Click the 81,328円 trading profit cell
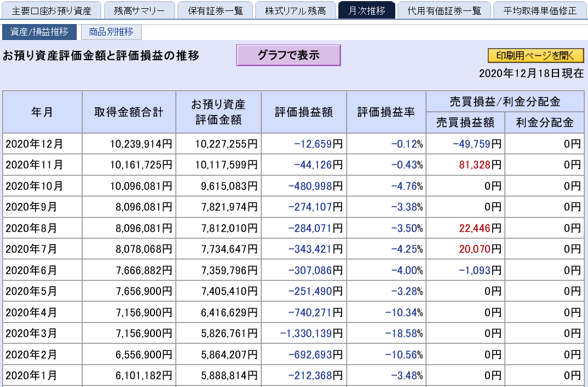The width and height of the screenshot is (588, 387). pos(465,165)
